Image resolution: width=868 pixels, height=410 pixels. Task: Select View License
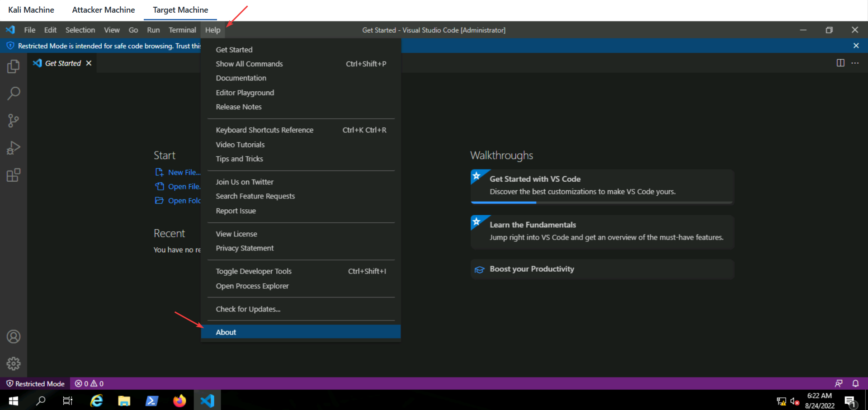click(301, 234)
